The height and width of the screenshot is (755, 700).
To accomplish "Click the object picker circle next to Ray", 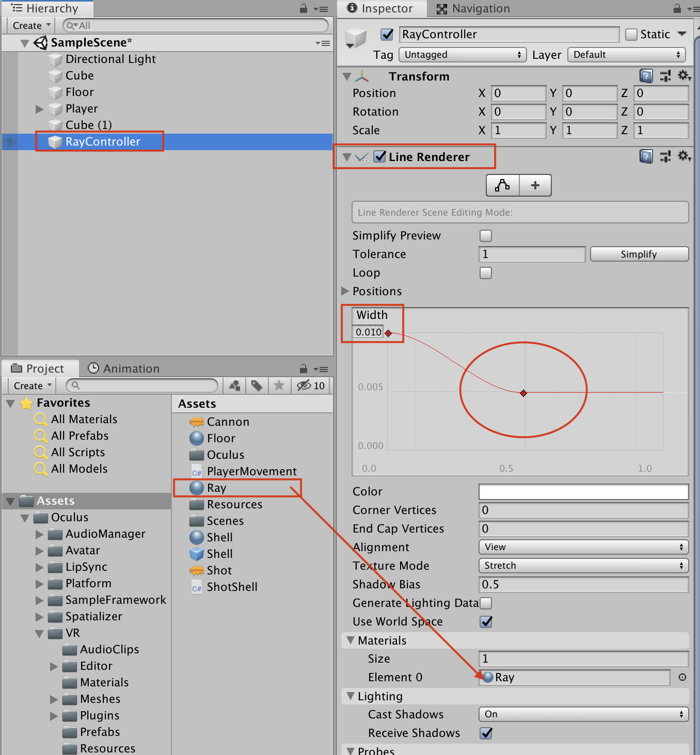I will [682, 677].
